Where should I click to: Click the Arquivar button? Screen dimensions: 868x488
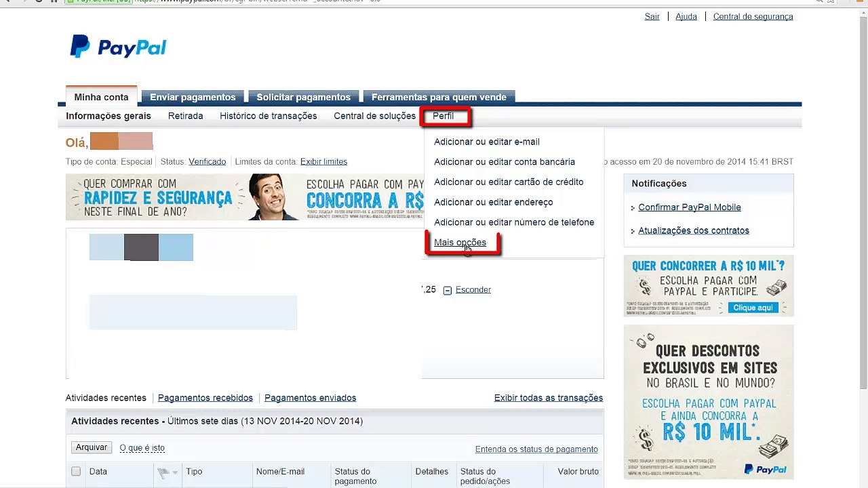coord(92,447)
